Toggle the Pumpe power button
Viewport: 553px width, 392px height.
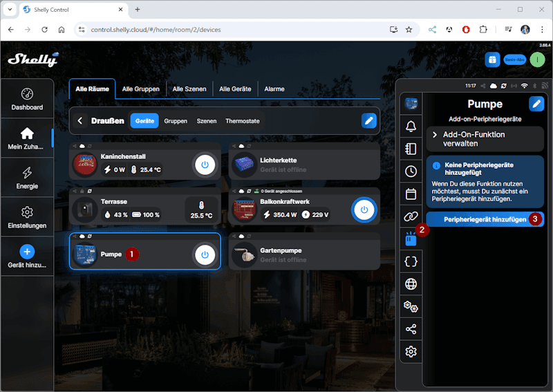(204, 254)
